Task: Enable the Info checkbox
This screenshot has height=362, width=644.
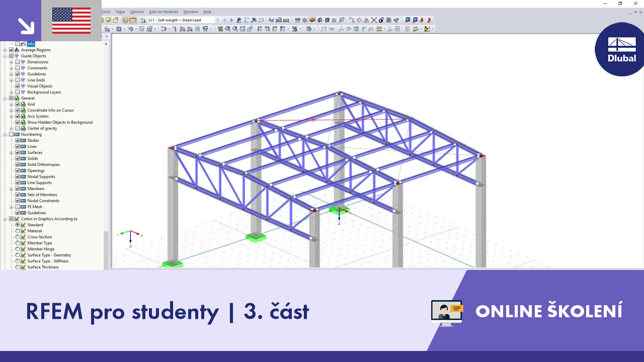Action: click(x=18, y=44)
